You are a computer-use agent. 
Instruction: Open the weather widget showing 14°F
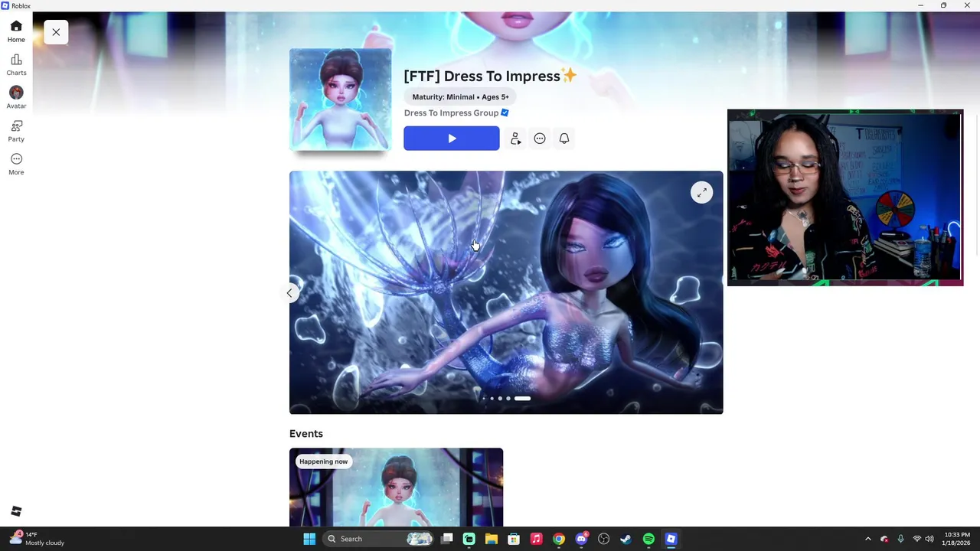click(x=37, y=539)
